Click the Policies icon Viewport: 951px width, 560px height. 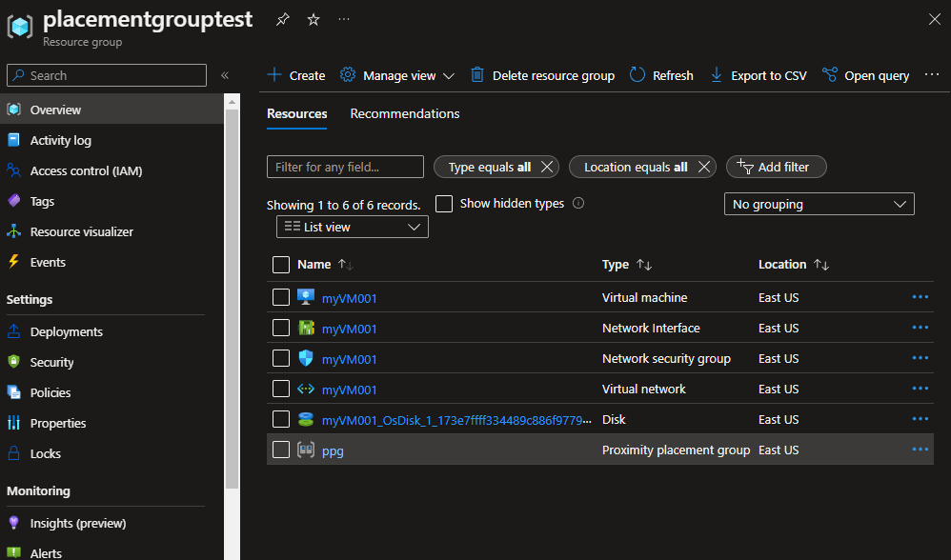click(x=14, y=392)
